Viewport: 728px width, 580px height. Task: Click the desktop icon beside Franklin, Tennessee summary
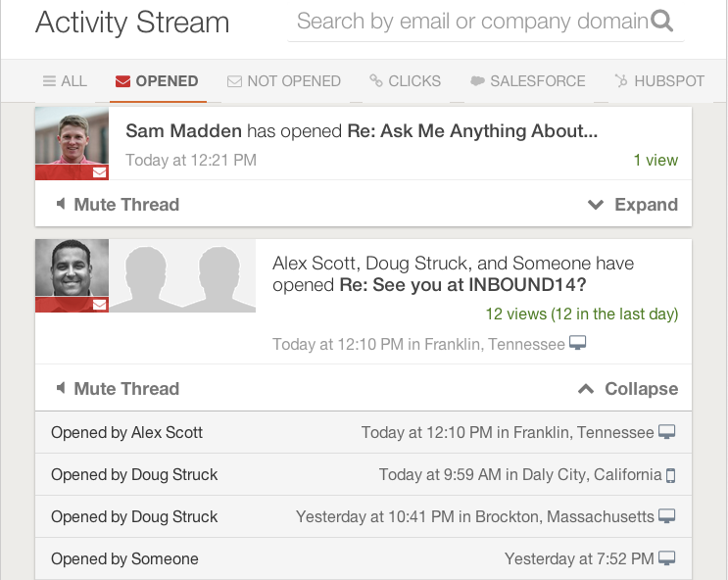click(x=578, y=343)
